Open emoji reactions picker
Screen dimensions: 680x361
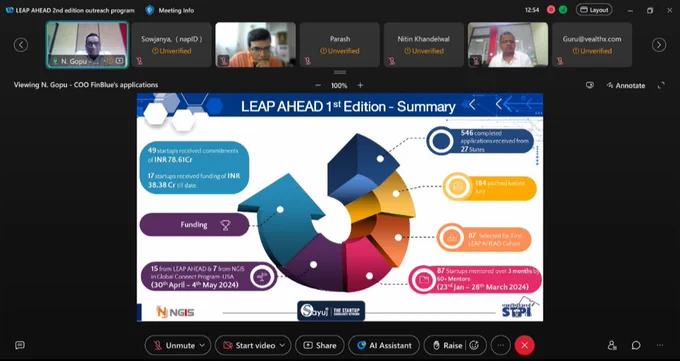[x=474, y=345]
